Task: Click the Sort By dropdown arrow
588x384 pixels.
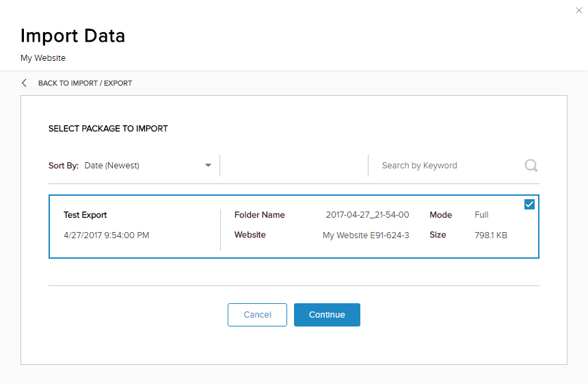Action: (208, 165)
